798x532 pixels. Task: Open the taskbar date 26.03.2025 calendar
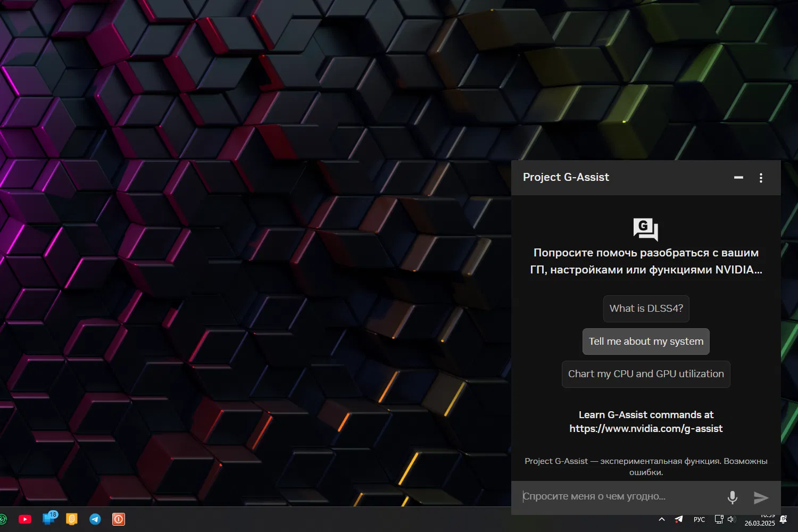[760, 523]
